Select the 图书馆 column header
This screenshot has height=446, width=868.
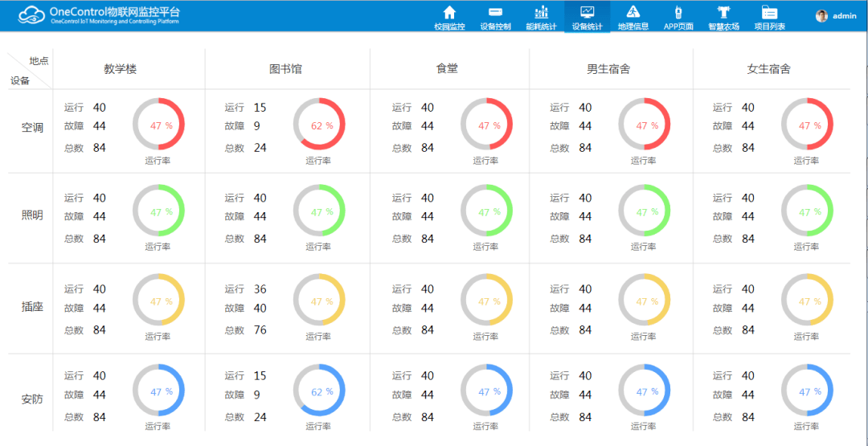point(285,69)
